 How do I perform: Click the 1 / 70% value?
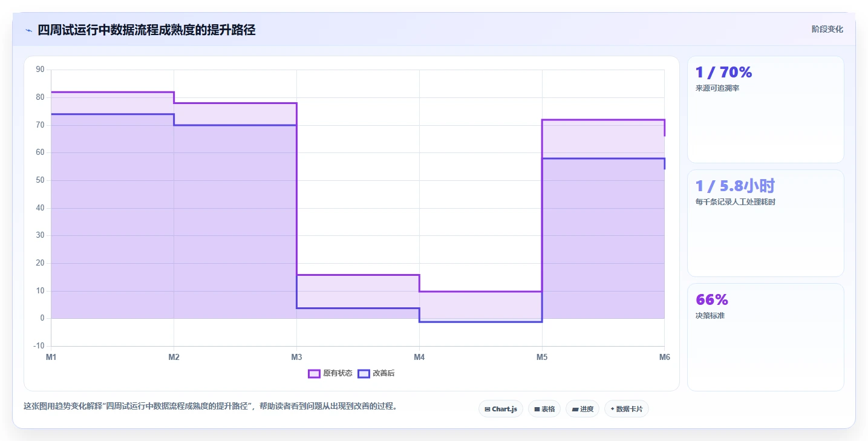click(x=723, y=73)
